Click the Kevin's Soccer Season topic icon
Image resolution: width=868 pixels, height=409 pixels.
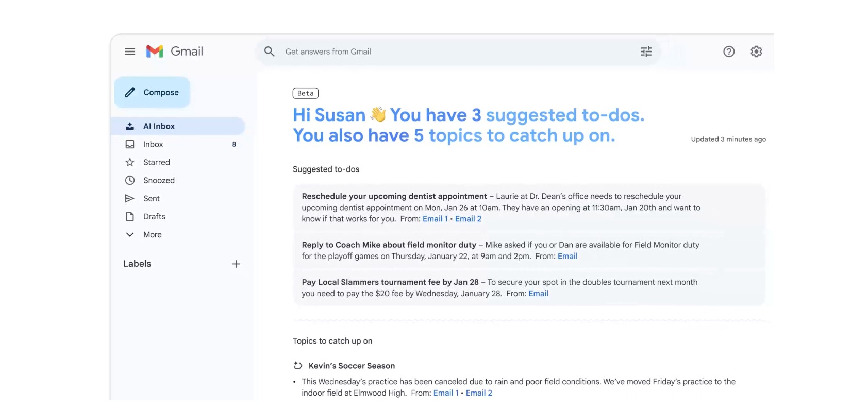[298, 366]
